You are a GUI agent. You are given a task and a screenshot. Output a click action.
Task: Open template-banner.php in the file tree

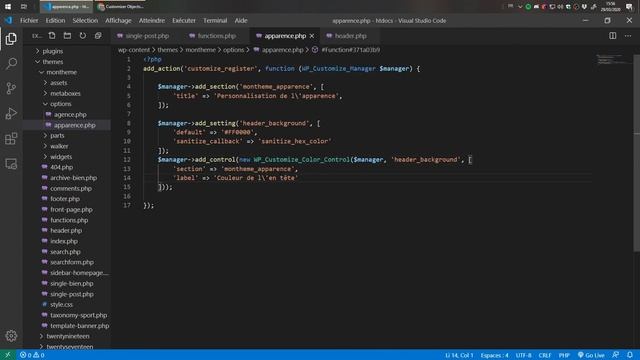click(80, 326)
